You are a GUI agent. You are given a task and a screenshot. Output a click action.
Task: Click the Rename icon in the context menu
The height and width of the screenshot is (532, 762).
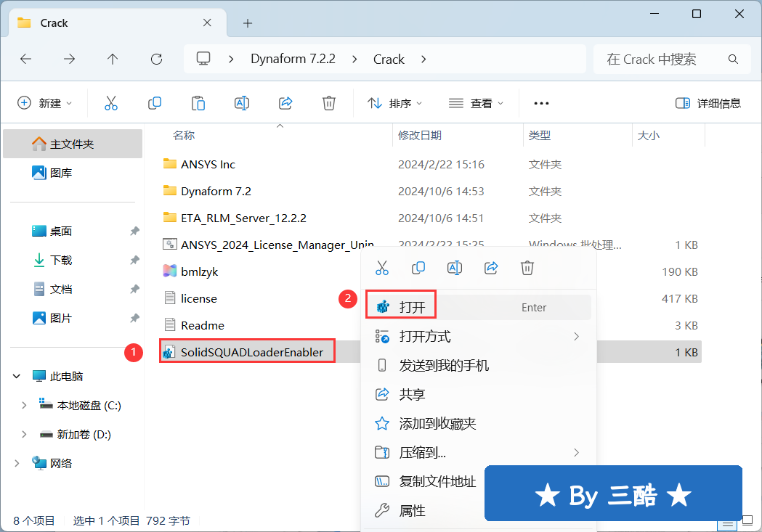(455, 268)
